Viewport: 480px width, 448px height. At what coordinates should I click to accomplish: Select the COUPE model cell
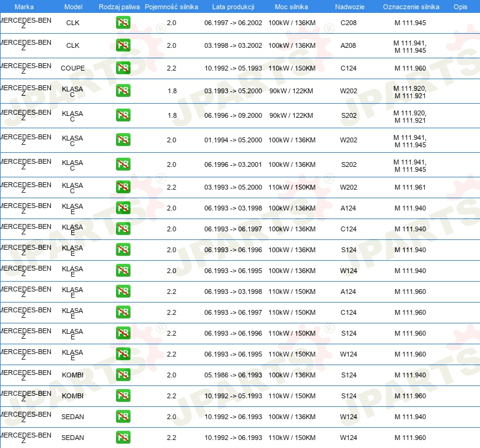(x=73, y=68)
